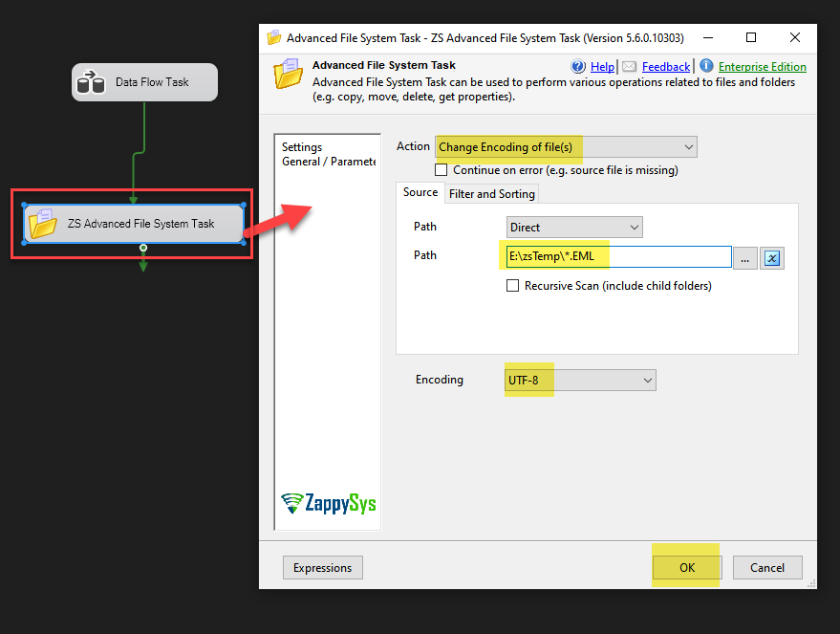840x634 pixels.
Task: Enable Recursive Scan checkbox
Action: [x=512, y=286]
